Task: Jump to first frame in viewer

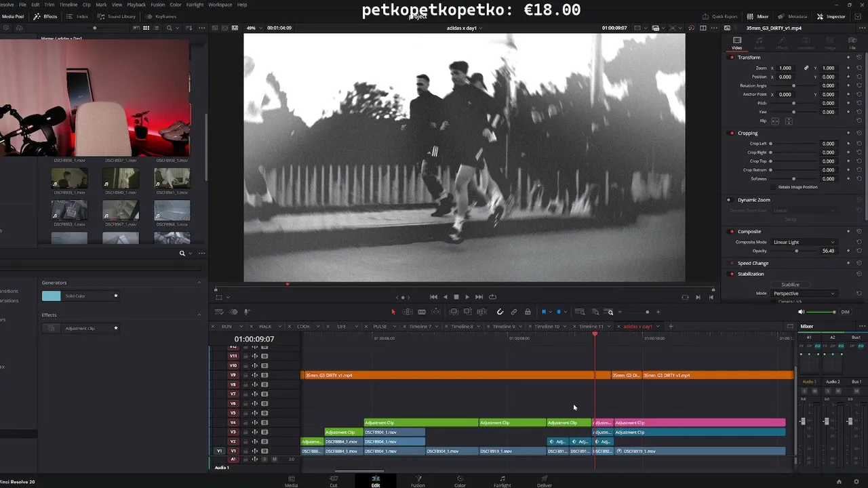Action: [x=433, y=297]
